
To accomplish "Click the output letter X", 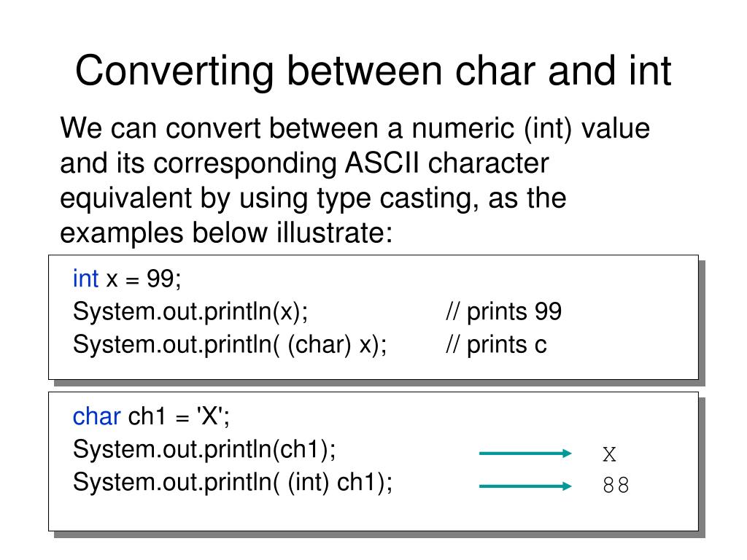I will coord(609,454).
